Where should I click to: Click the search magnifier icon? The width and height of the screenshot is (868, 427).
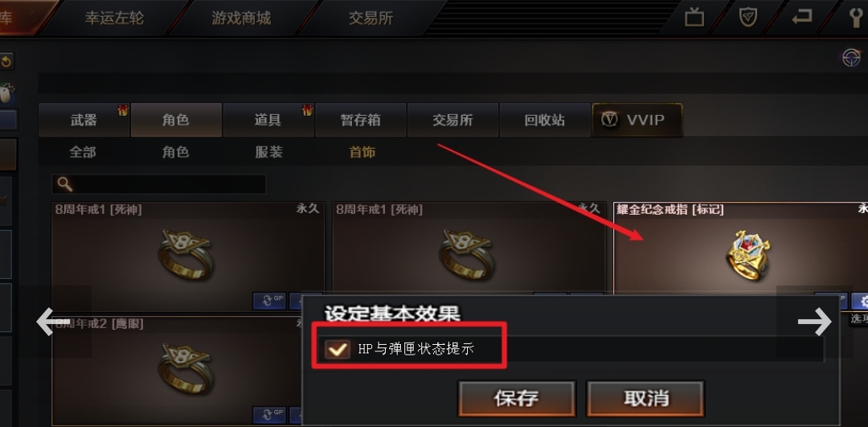pyautogui.click(x=65, y=184)
